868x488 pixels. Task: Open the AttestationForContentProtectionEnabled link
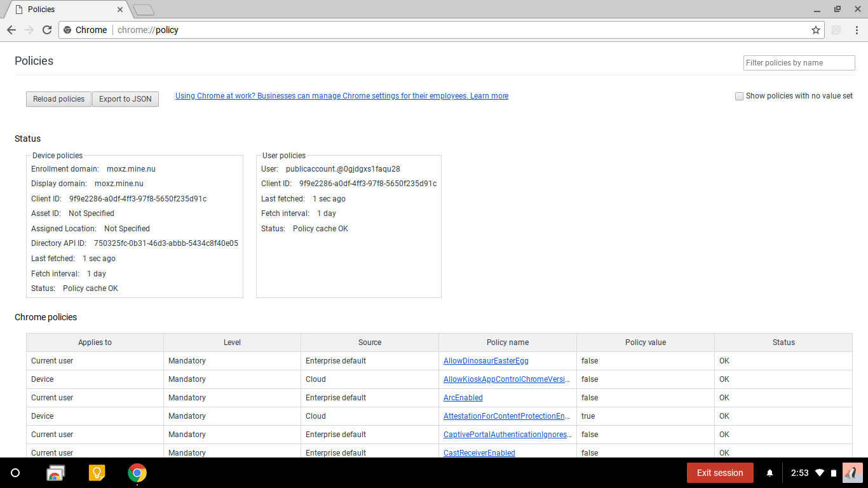pos(507,416)
